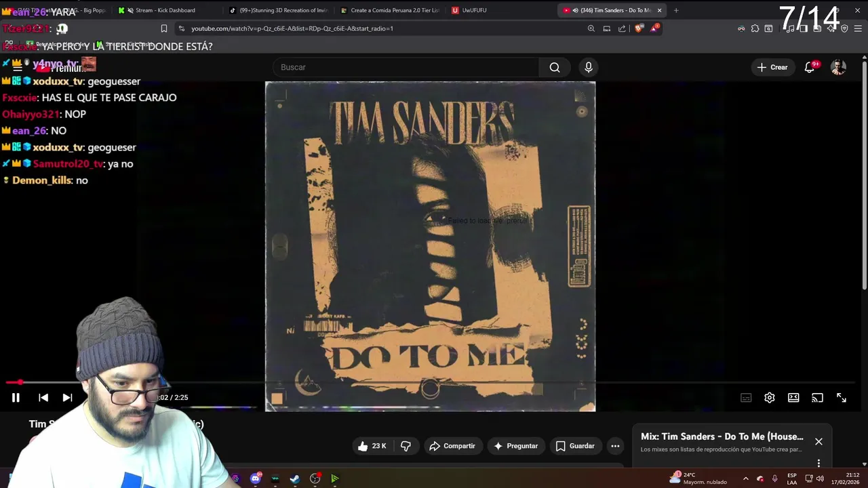Switch to Stunning 3D Recreation tab

[279, 10]
